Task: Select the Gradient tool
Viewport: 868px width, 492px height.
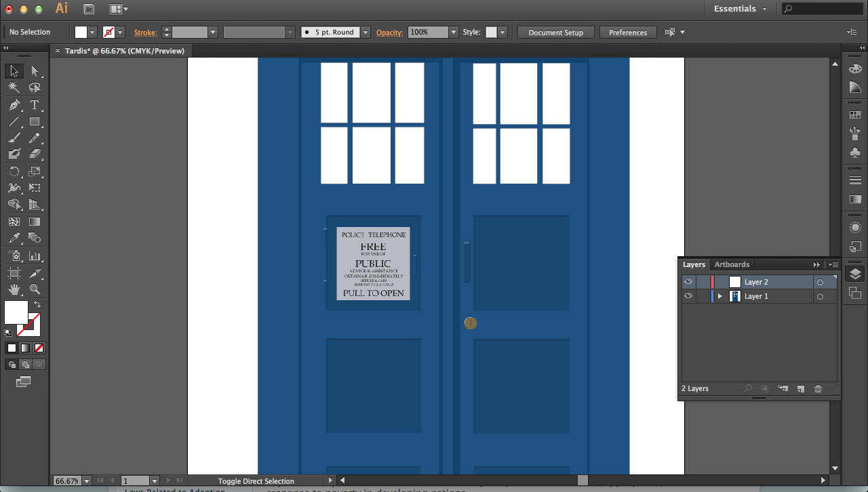Action: (35, 222)
